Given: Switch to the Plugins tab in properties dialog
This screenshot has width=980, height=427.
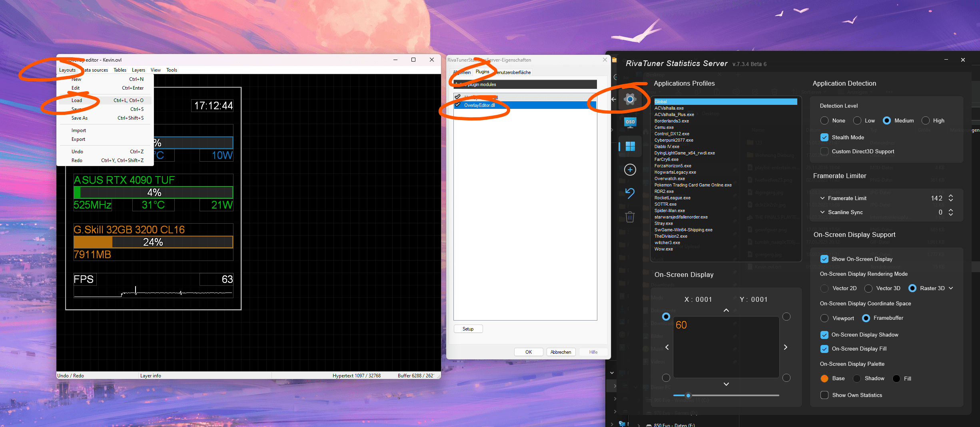Looking at the screenshot, I should coord(483,72).
